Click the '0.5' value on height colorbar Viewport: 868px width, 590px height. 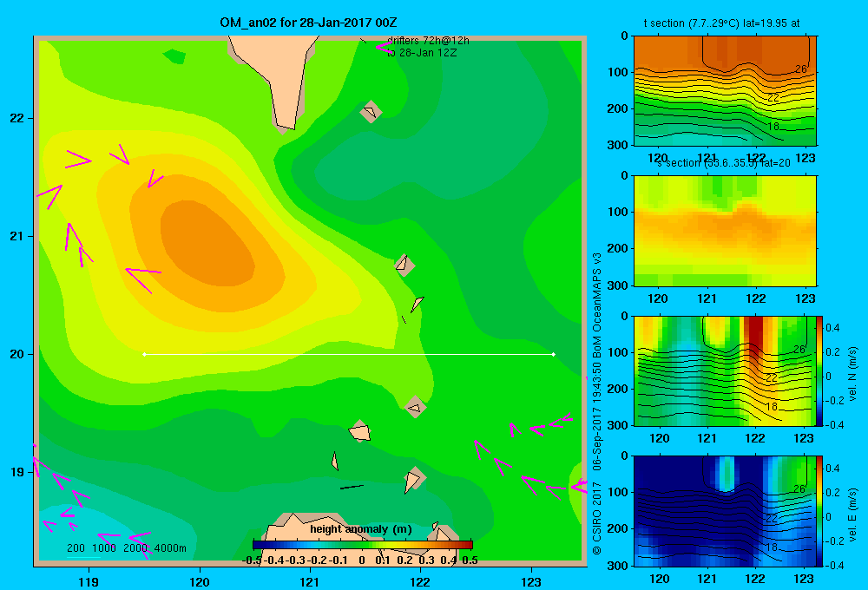(470, 560)
